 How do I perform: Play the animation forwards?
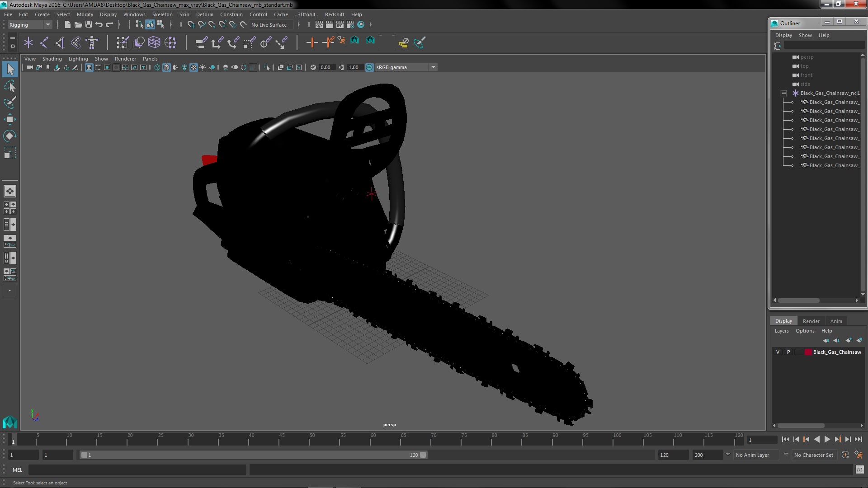pyautogui.click(x=827, y=439)
